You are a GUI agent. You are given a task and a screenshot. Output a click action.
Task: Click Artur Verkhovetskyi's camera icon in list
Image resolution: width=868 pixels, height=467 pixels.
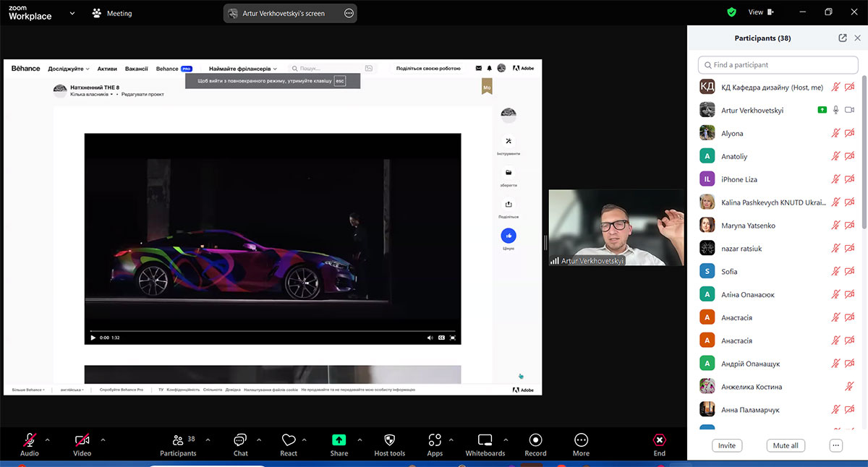coord(850,110)
